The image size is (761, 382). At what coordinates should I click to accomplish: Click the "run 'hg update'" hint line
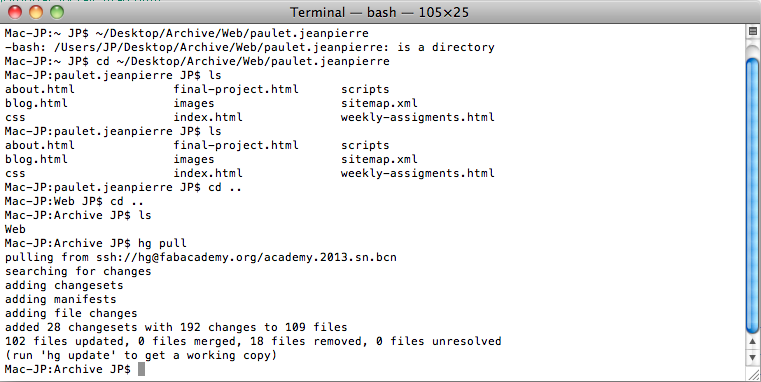coord(141,356)
